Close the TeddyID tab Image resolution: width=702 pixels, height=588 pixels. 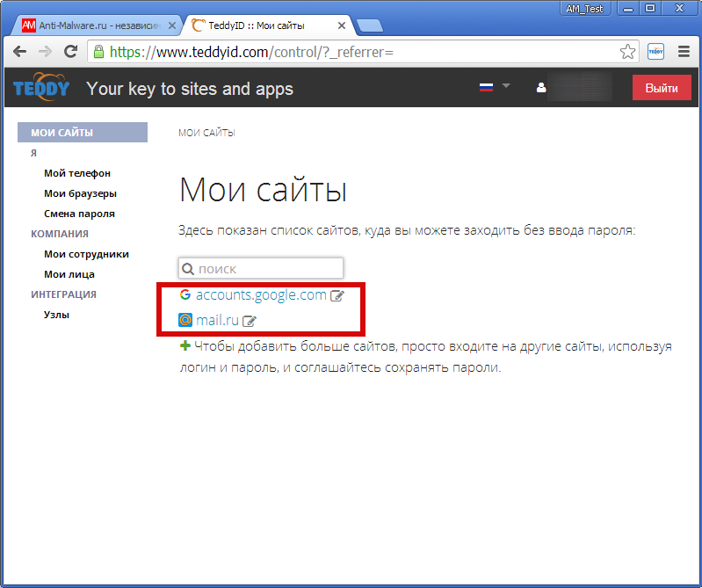[342, 26]
